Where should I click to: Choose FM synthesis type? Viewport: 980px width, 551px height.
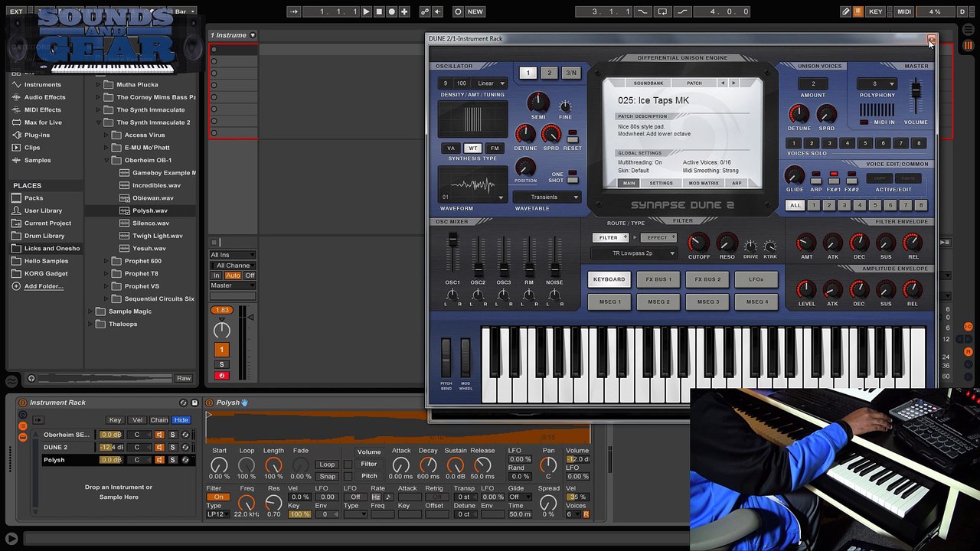coord(494,148)
